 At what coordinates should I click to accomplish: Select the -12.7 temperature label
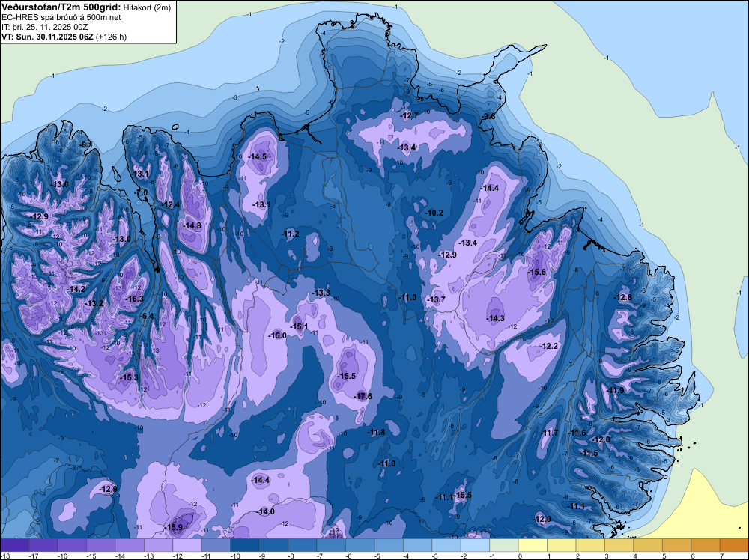[409, 115]
